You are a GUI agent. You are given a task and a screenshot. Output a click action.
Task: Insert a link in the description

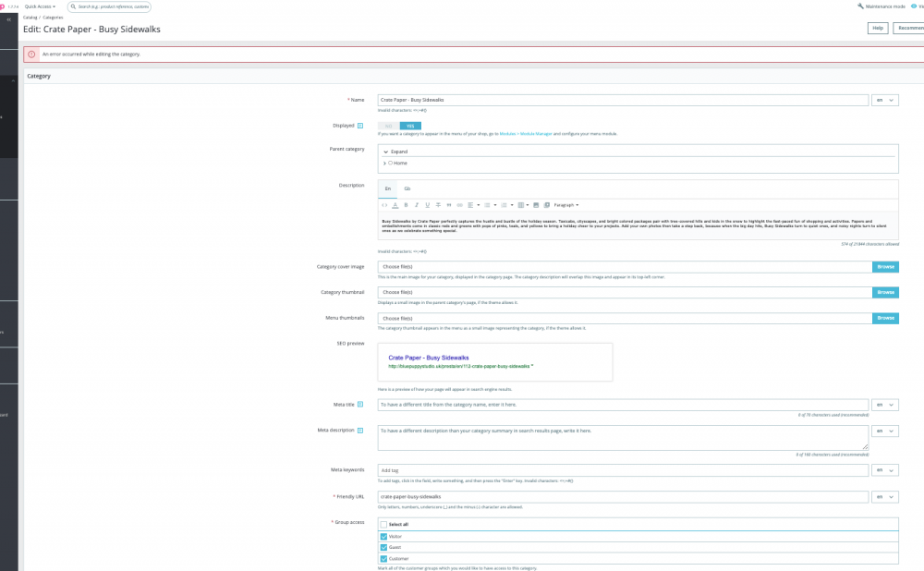459,204
